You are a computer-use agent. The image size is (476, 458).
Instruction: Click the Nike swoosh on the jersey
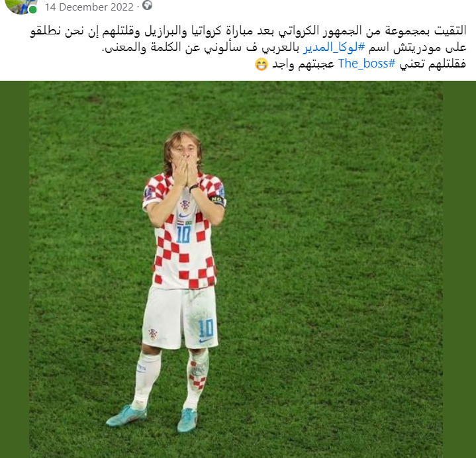point(183,216)
